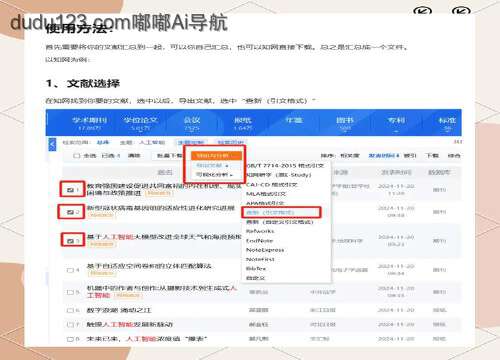
Task: Open article 数字浪潮 涌动之江
Action: click(x=119, y=310)
